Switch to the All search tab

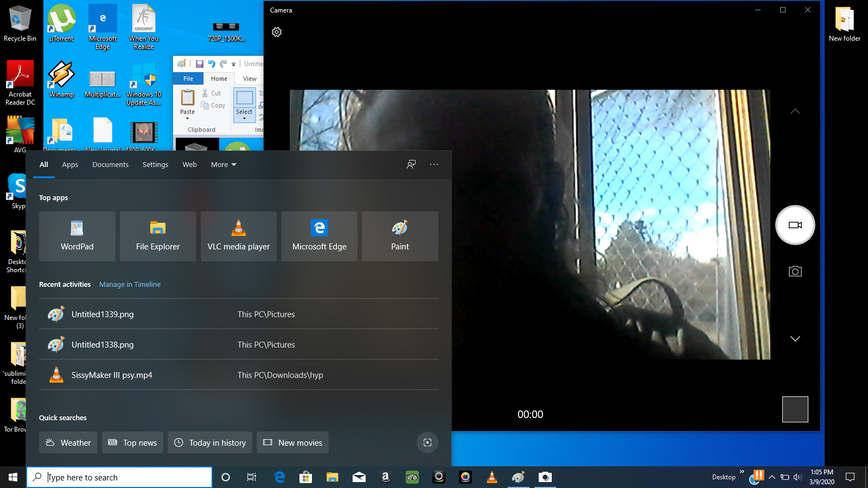coord(44,165)
